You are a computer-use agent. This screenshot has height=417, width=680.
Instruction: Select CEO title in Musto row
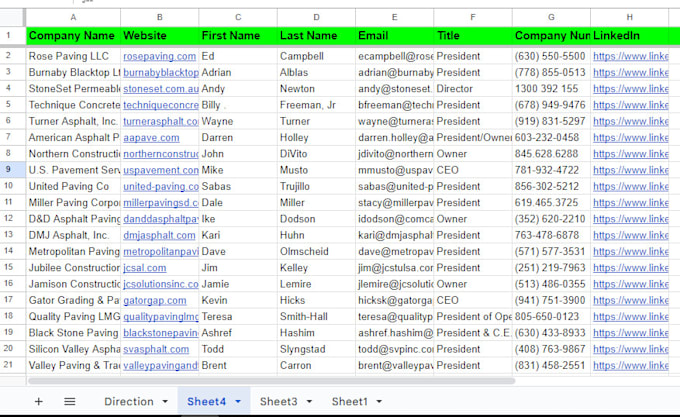(473, 170)
